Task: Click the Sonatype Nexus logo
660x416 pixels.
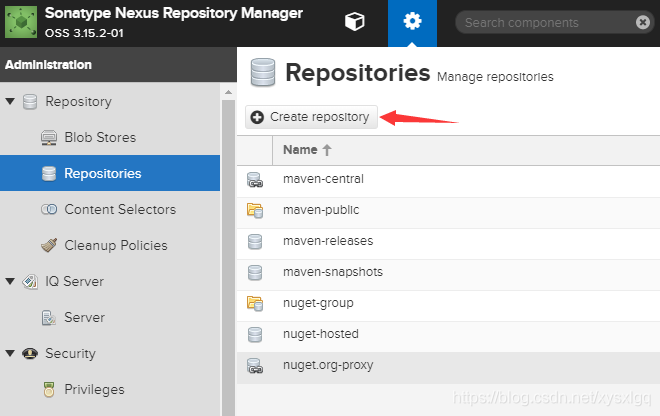Action: (x=22, y=23)
